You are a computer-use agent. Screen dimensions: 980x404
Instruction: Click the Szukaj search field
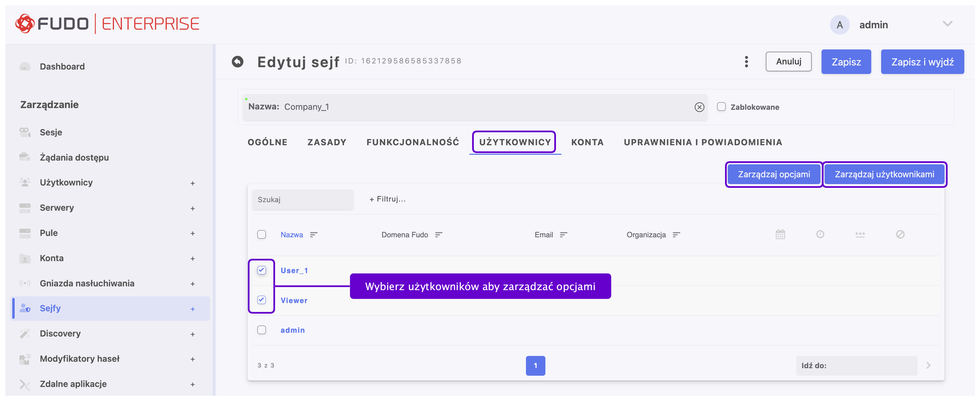click(303, 199)
